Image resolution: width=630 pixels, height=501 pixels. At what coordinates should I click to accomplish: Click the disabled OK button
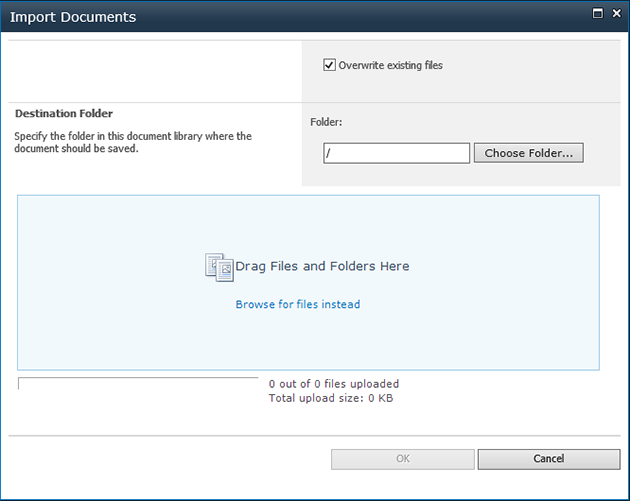[403, 459]
